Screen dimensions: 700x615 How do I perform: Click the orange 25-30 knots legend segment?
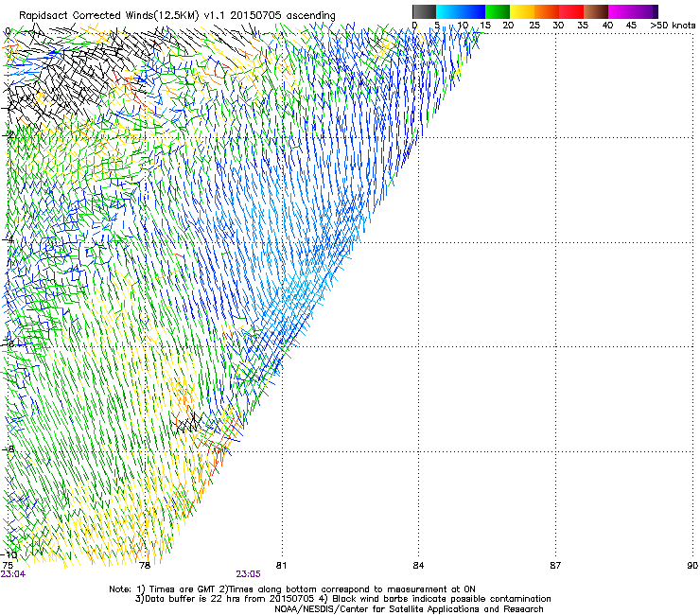[x=547, y=11]
